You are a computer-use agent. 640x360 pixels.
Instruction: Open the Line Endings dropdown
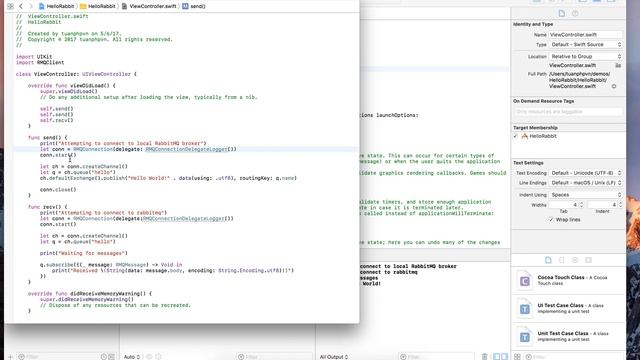coord(586,183)
